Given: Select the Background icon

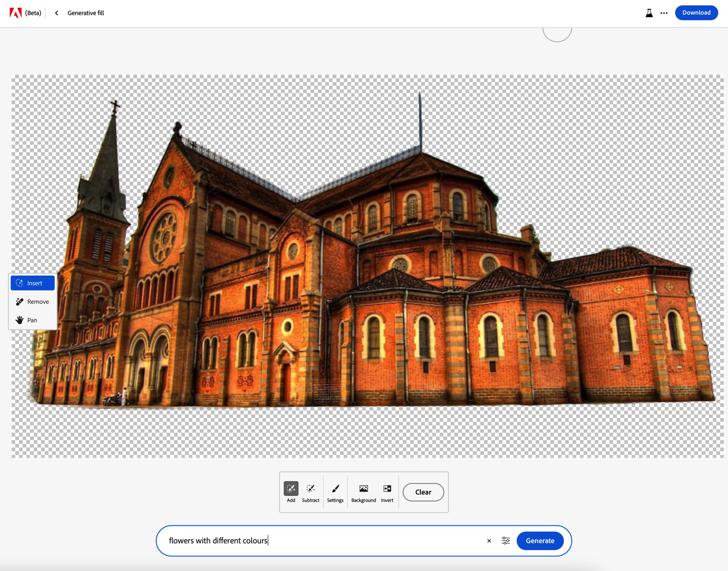Looking at the screenshot, I should tap(363, 492).
